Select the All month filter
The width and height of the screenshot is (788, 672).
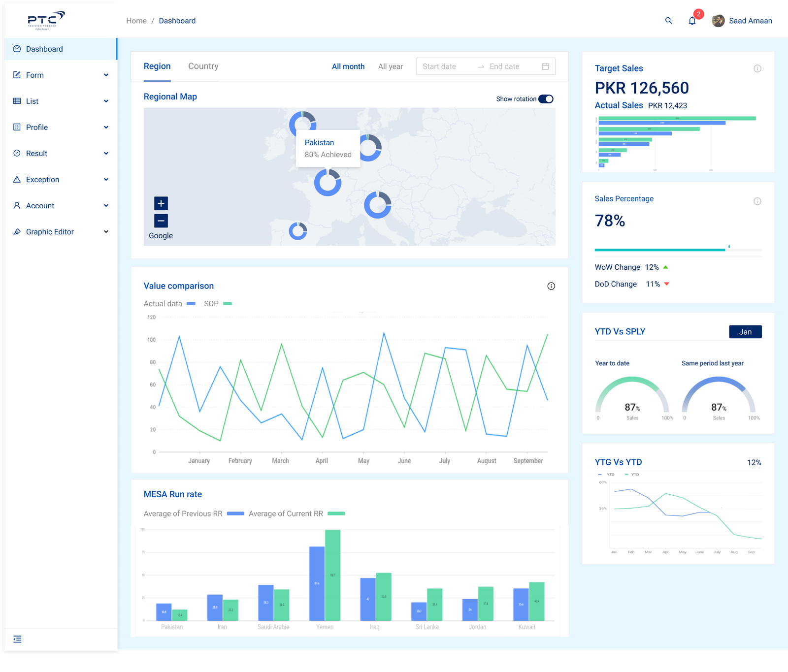click(x=348, y=66)
